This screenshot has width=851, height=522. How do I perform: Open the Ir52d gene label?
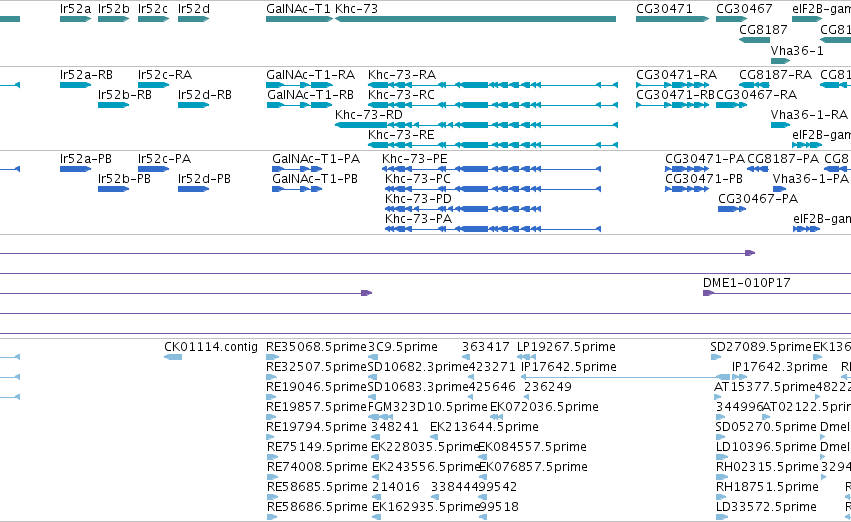coord(194,9)
